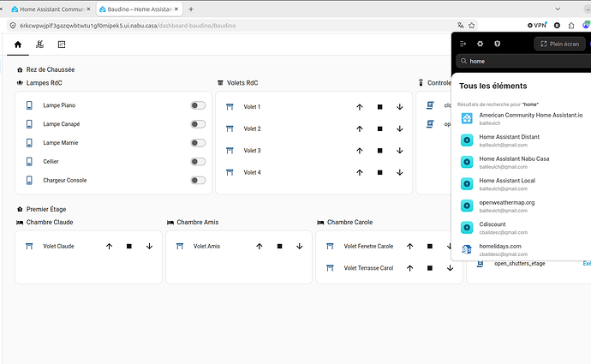Click the password search field
Image resolution: width=591 pixels, height=364 pixels.
524,61
